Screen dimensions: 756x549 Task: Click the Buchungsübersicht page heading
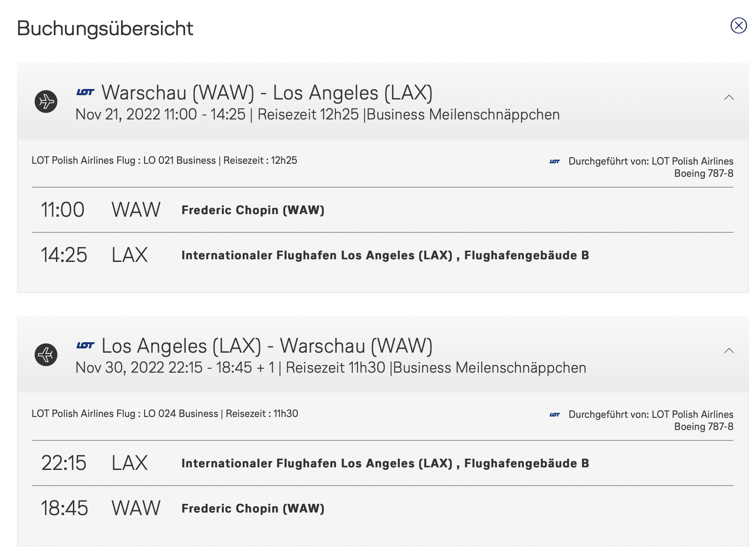tap(105, 29)
